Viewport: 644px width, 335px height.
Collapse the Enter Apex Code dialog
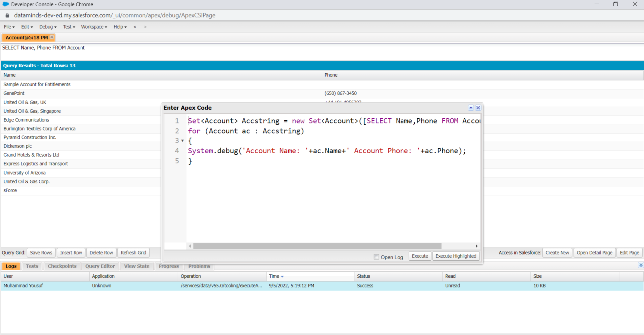pyautogui.click(x=471, y=107)
